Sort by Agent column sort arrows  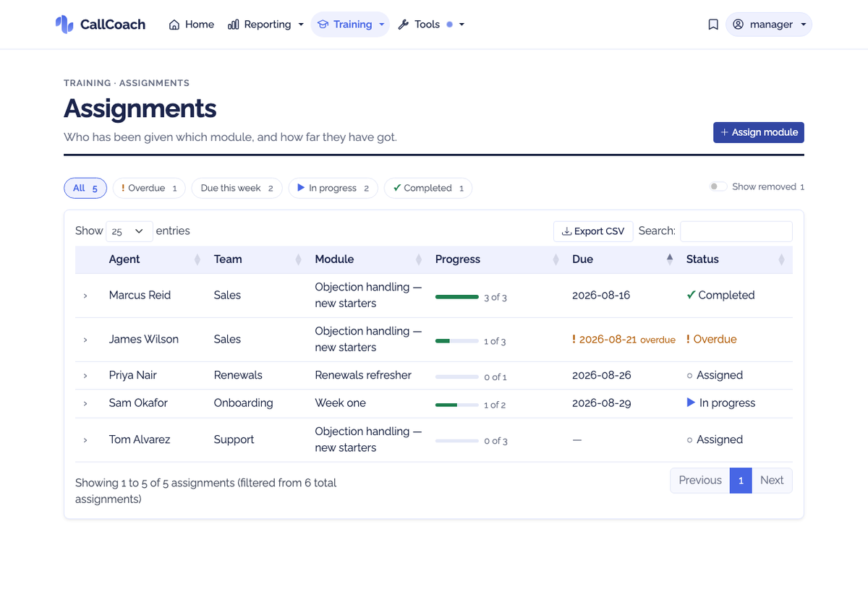coord(197,259)
